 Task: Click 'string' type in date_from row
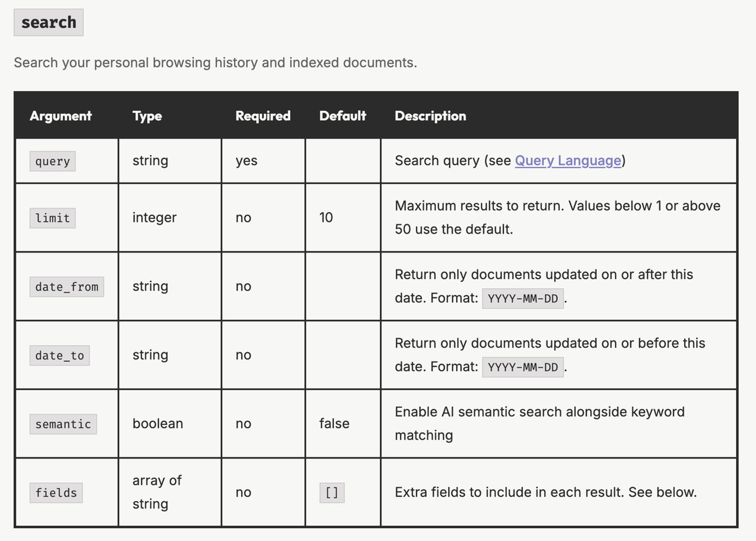pos(150,286)
